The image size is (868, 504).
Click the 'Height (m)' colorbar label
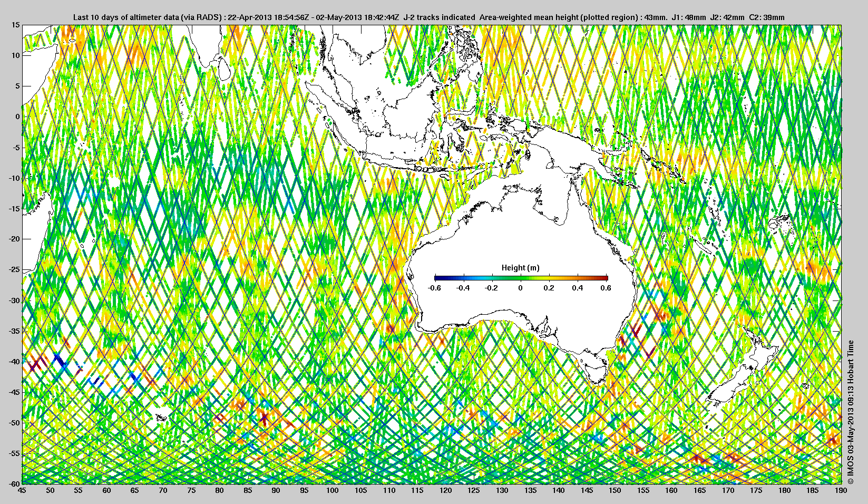click(x=521, y=268)
